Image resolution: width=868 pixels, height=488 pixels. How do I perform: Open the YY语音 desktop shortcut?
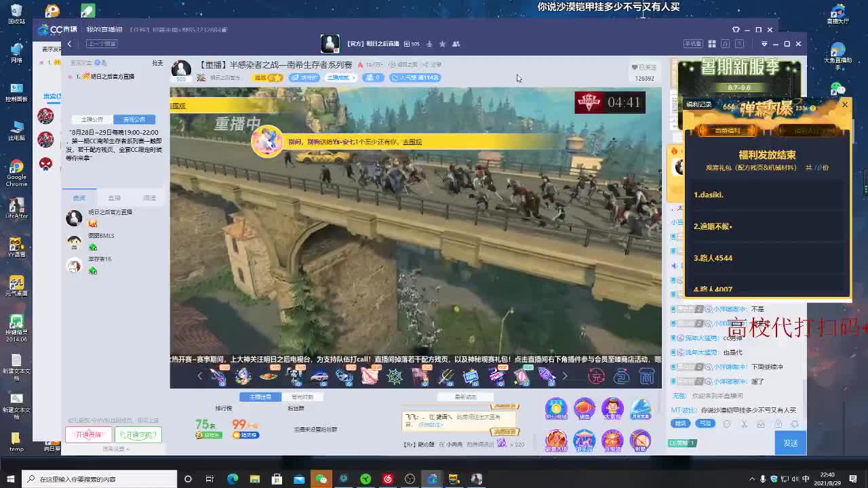[x=16, y=247]
